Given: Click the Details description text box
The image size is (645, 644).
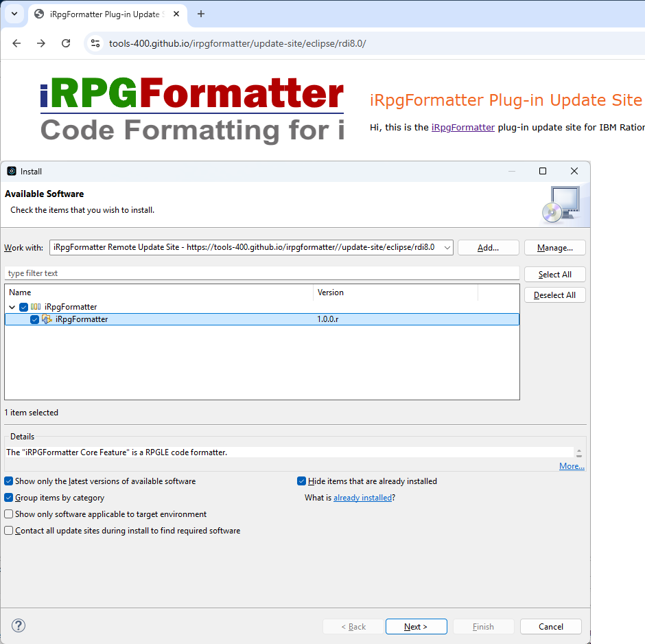Looking at the screenshot, I should [x=290, y=452].
